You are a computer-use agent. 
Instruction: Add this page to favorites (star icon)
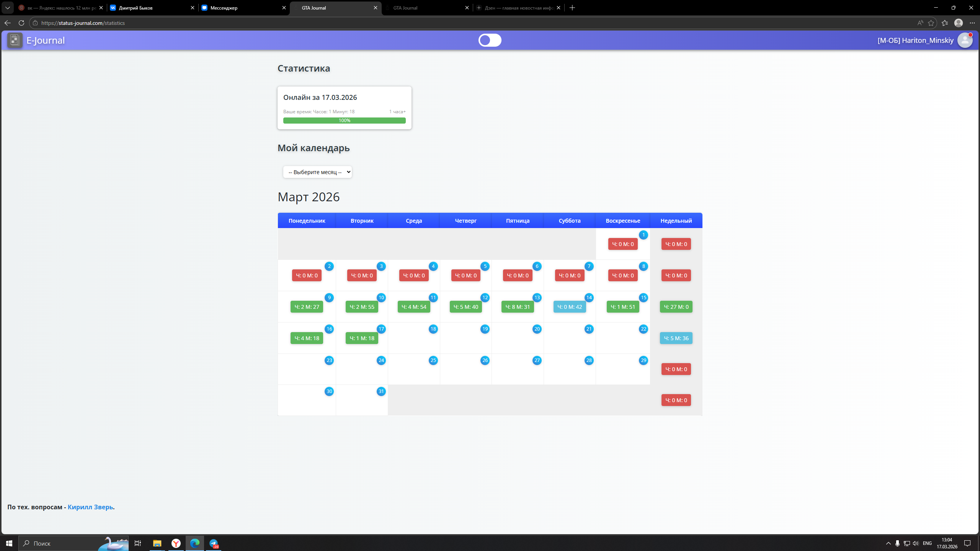pos(931,23)
